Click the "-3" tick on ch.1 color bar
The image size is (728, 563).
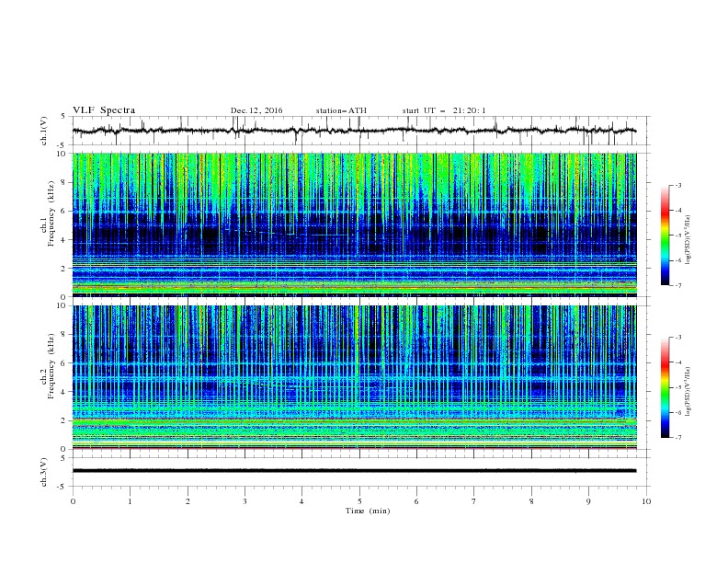coord(677,185)
